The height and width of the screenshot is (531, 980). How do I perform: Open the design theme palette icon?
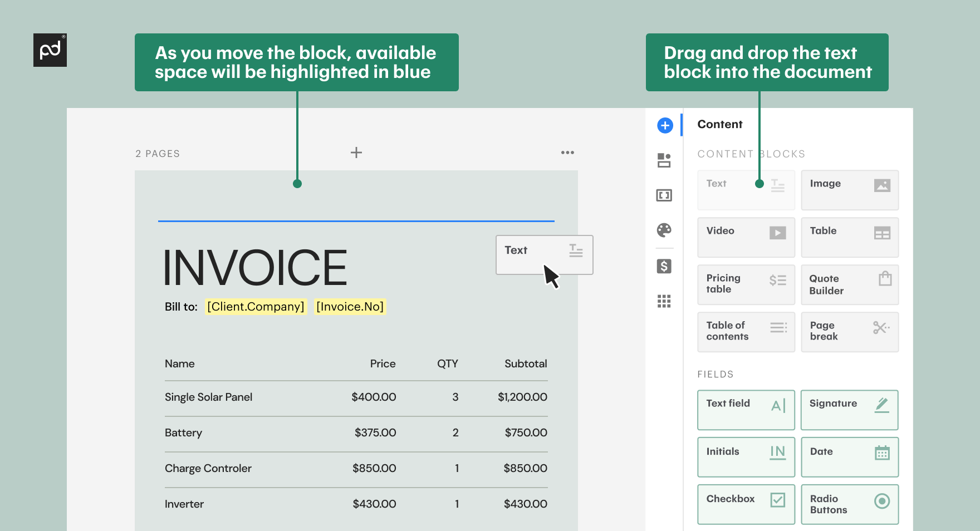pyautogui.click(x=664, y=230)
